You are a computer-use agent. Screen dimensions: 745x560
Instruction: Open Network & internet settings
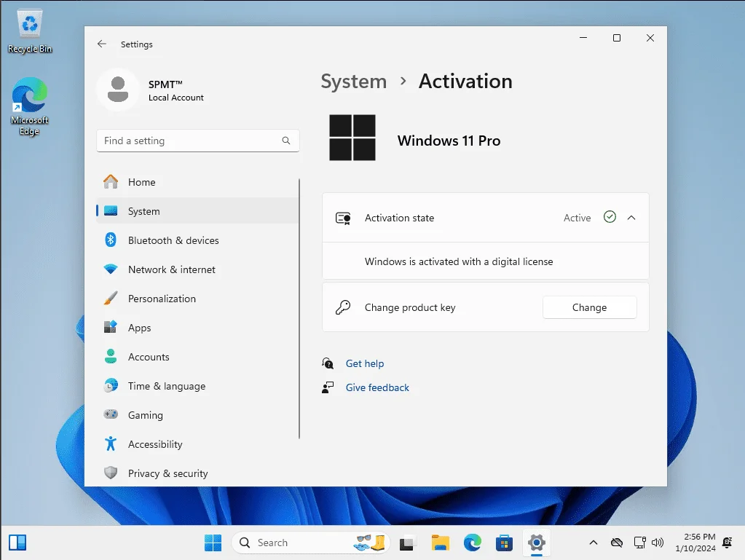197,269
